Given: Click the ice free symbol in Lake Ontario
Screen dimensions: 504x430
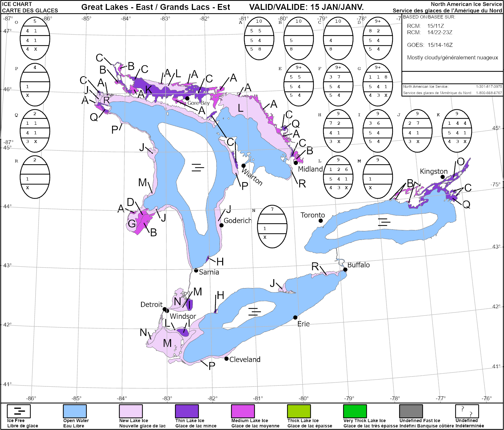Looking at the screenshot, I should [x=384, y=222].
